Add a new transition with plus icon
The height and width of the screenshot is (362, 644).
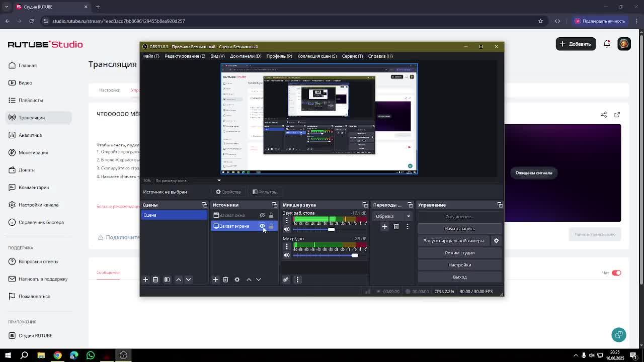coord(384,227)
